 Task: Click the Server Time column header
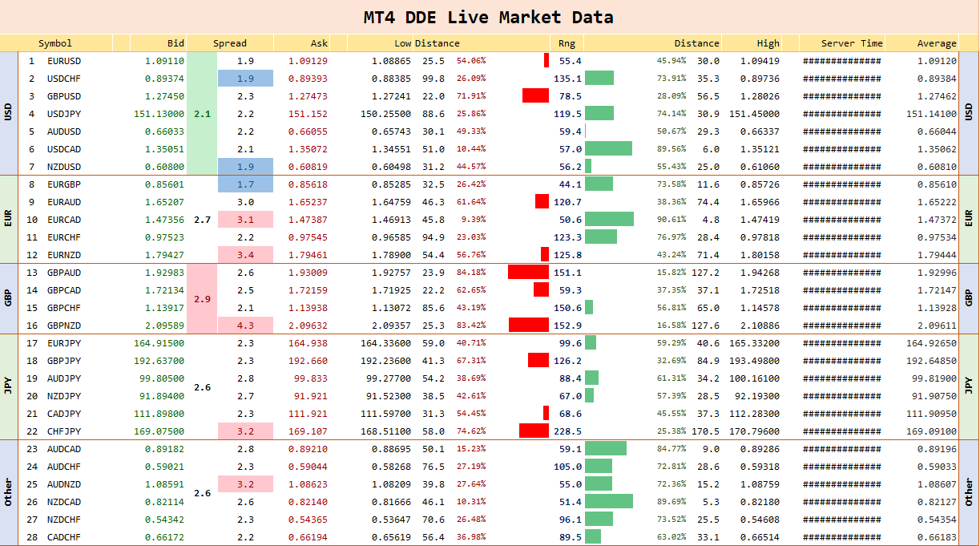[852, 43]
